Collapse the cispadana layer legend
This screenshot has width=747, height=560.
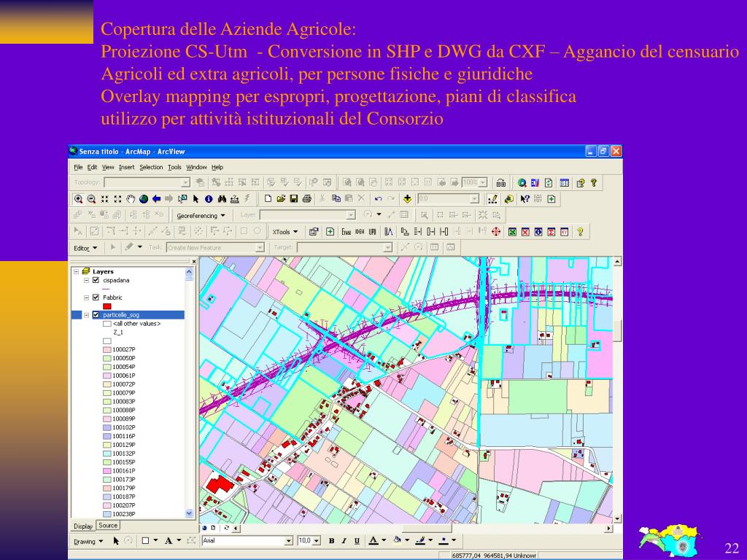point(86,281)
